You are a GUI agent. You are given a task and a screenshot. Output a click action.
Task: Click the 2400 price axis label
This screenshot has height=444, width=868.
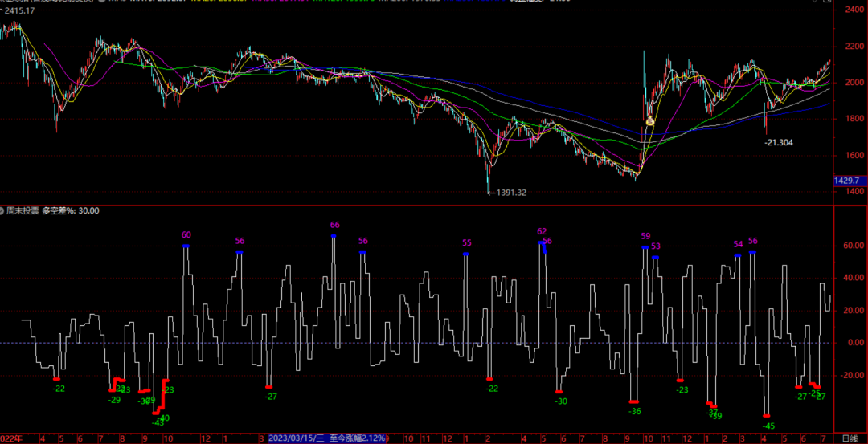tap(853, 10)
